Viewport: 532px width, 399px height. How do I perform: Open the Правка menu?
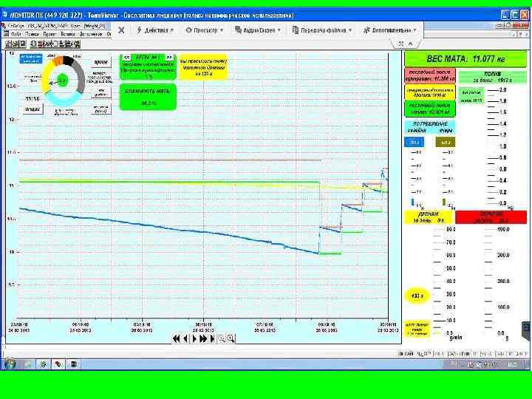tap(33, 34)
